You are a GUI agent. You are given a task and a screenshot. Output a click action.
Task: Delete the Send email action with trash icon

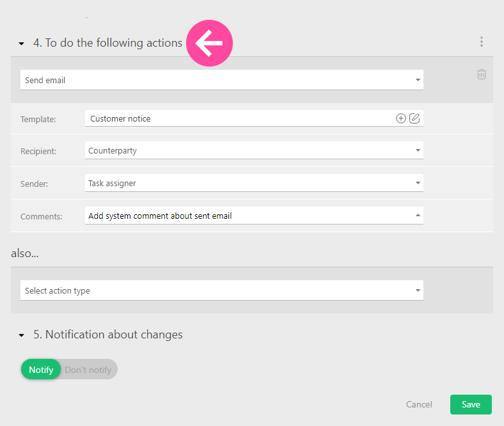[x=482, y=75]
